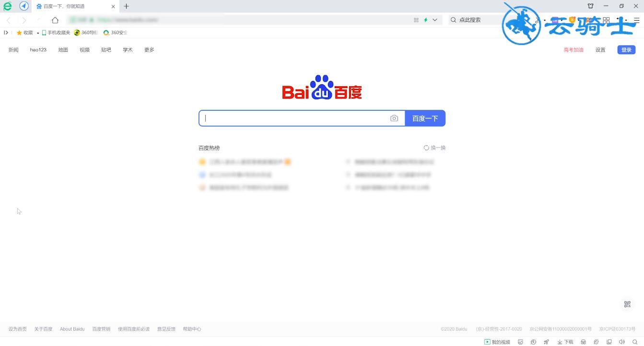
Task: Open the 新闻 link
Action: tap(13, 50)
